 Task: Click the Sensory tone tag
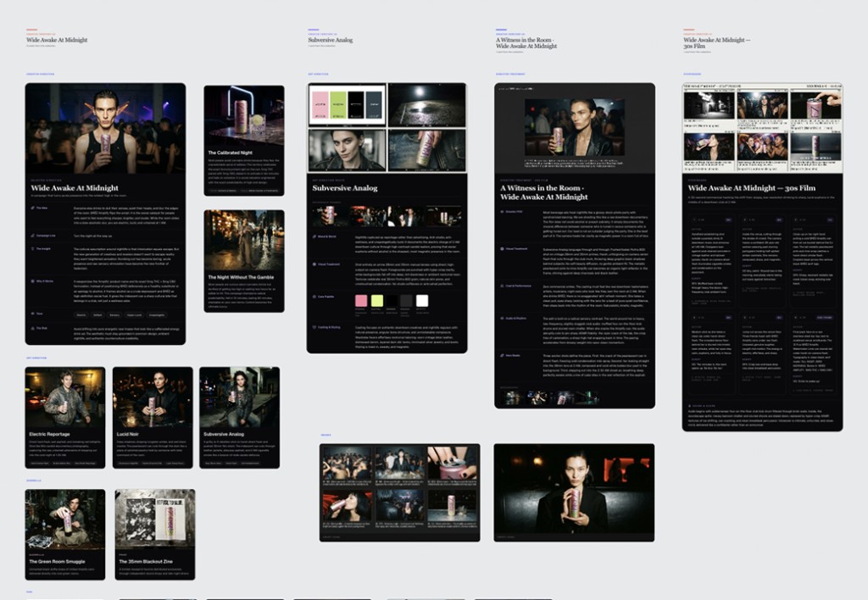click(x=114, y=315)
